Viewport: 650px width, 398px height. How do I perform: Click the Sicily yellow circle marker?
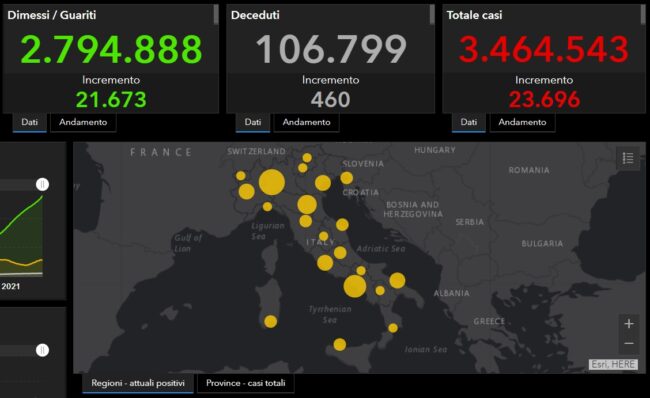click(340, 345)
